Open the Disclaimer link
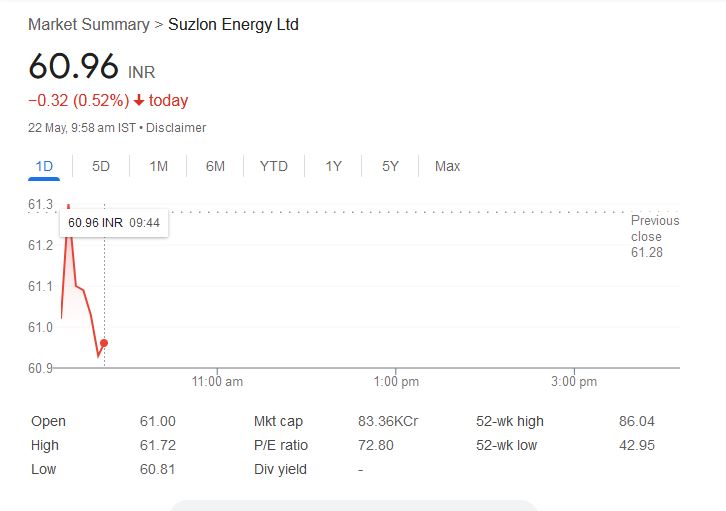The width and height of the screenshot is (726, 511). (x=176, y=128)
